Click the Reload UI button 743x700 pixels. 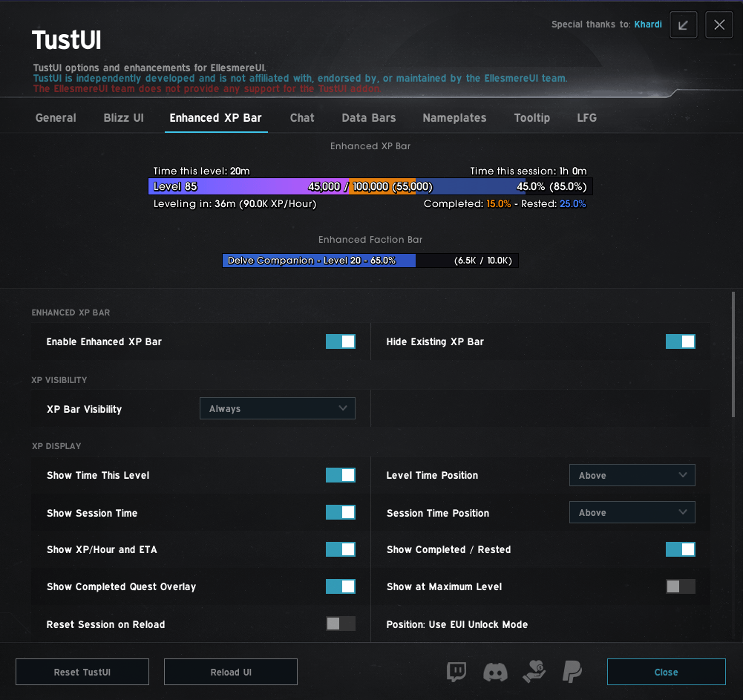[x=231, y=672]
